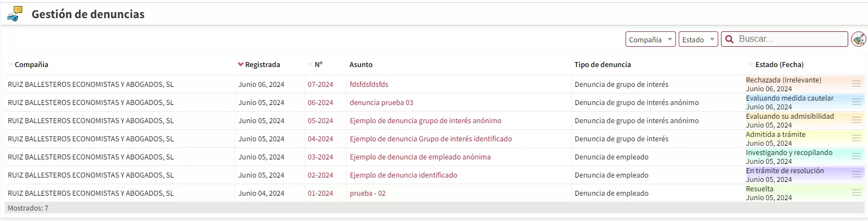Viewport: 868px width, 221px height.
Task: Open the Estado filter dropdown
Action: pyautogui.click(x=698, y=39)
